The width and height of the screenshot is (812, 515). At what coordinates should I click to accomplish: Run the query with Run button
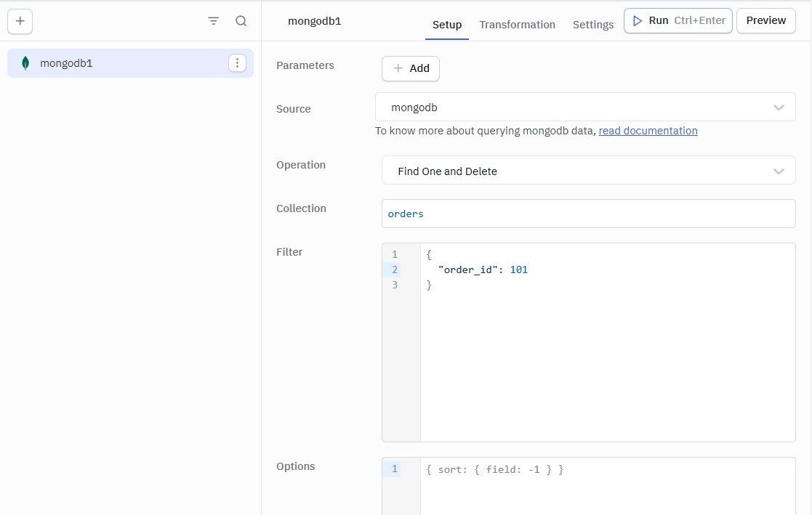pyautogui.click(x=678, y=21)
